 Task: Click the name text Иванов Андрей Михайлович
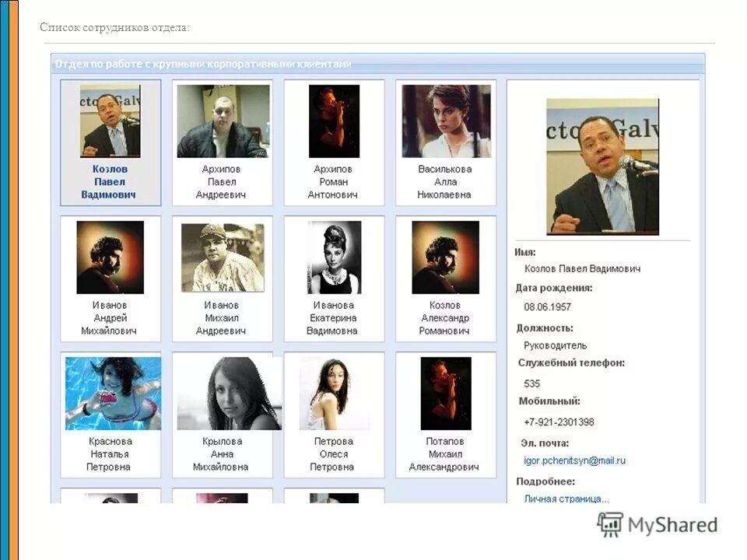(x=109, y=317)
